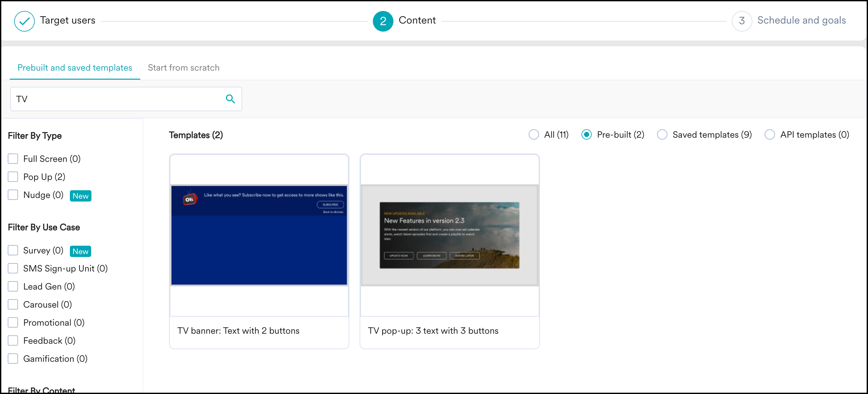This screenshot has width=868, height=394.
Task: Click the search magnifier icon
Action: pos(230,99)
